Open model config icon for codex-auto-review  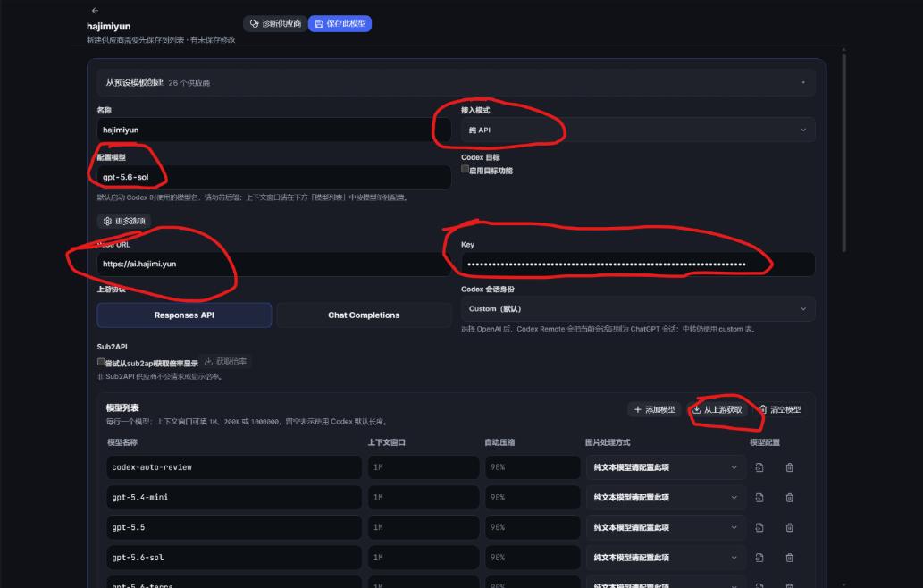[759, 467]
